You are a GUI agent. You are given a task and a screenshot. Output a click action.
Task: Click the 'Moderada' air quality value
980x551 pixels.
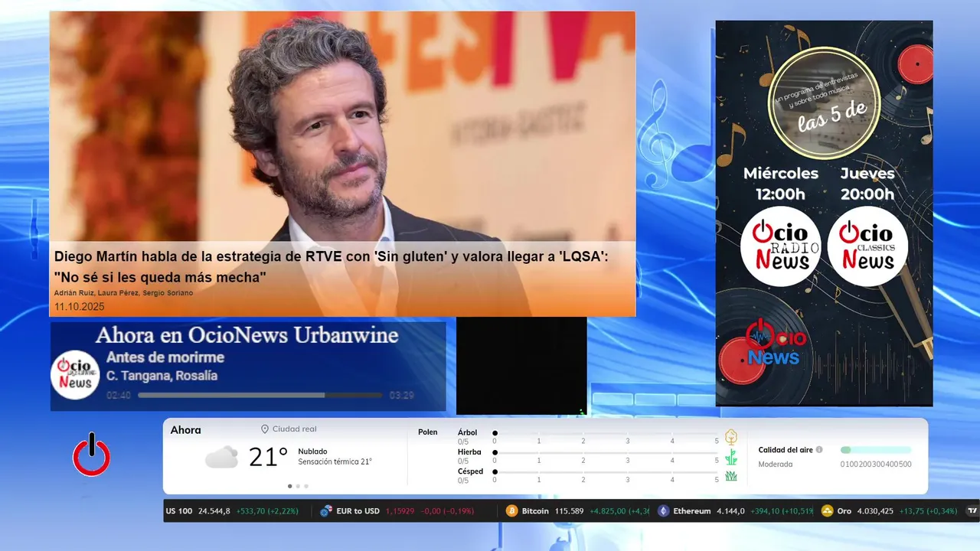point(776,465)
